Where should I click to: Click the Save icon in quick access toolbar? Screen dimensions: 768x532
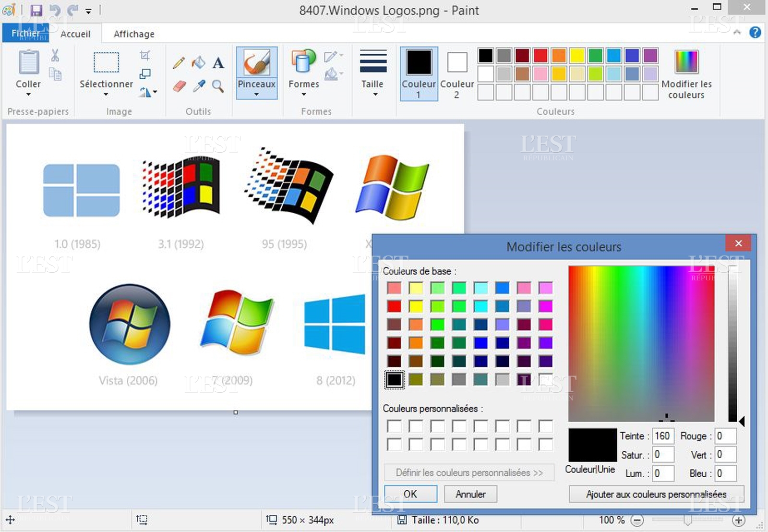[36, 10]
